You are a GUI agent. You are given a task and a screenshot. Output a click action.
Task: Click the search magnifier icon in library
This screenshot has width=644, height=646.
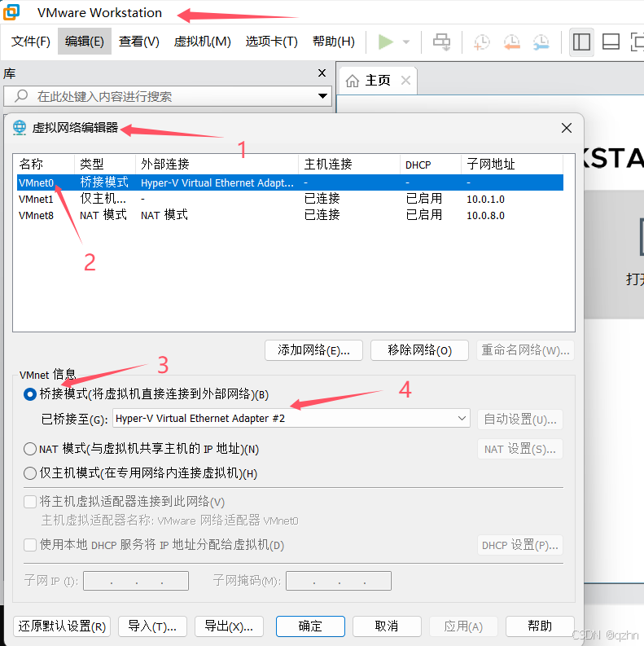[21, 96]
